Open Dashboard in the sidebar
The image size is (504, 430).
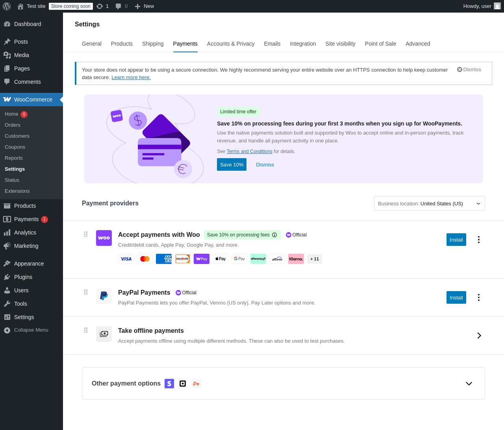(x=31, y=24)
